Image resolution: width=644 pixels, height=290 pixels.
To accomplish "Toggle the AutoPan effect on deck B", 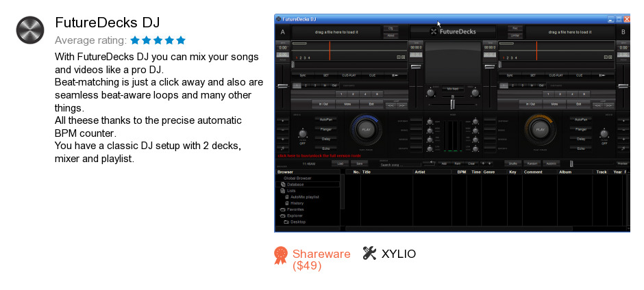I will (x=581, y=120).
